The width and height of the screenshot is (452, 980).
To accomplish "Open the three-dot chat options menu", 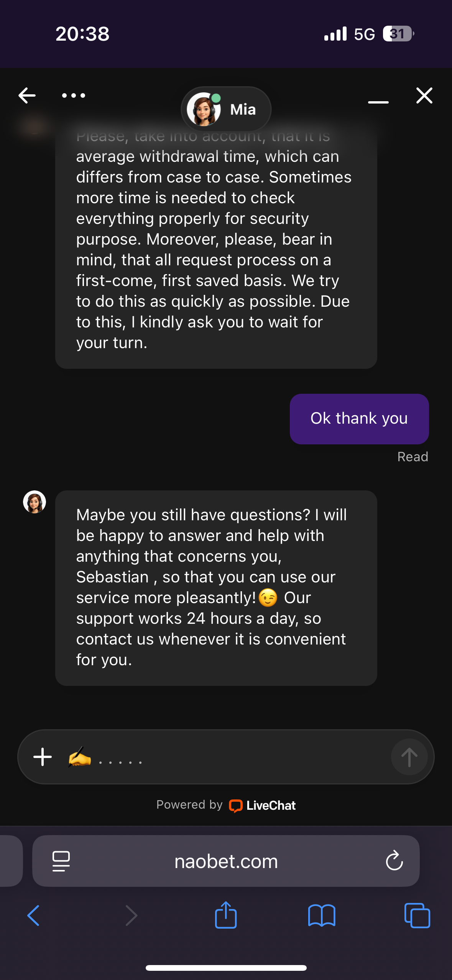I will coord(74,95).
